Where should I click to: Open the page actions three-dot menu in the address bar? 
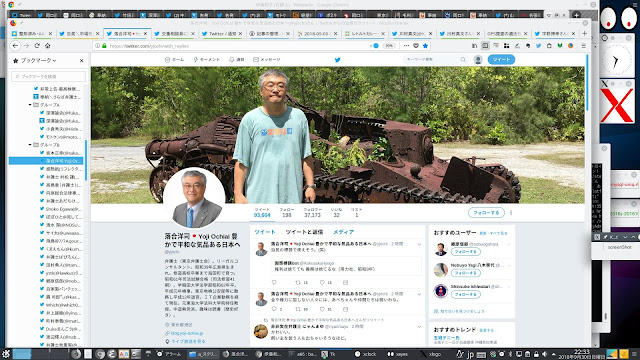[x=406, y=46]
